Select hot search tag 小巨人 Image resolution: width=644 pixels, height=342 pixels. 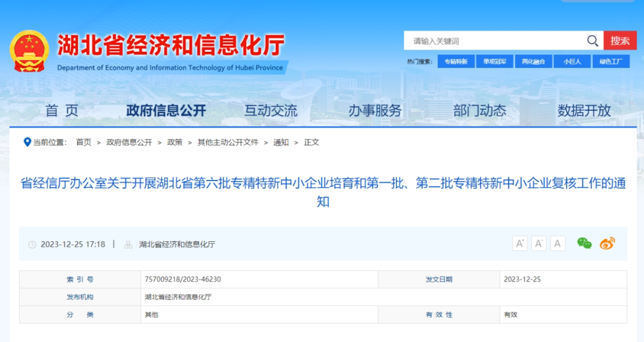click(x=572, y=61)
